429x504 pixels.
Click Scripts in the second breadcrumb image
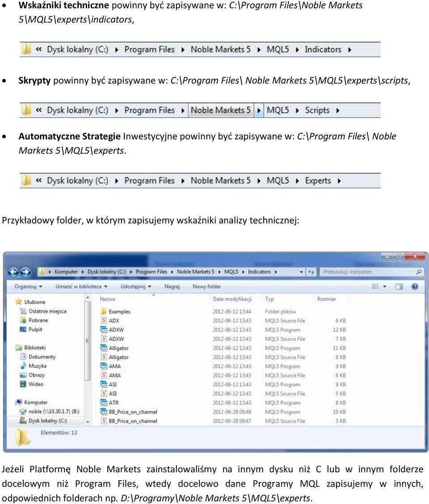tap(317, 110)
